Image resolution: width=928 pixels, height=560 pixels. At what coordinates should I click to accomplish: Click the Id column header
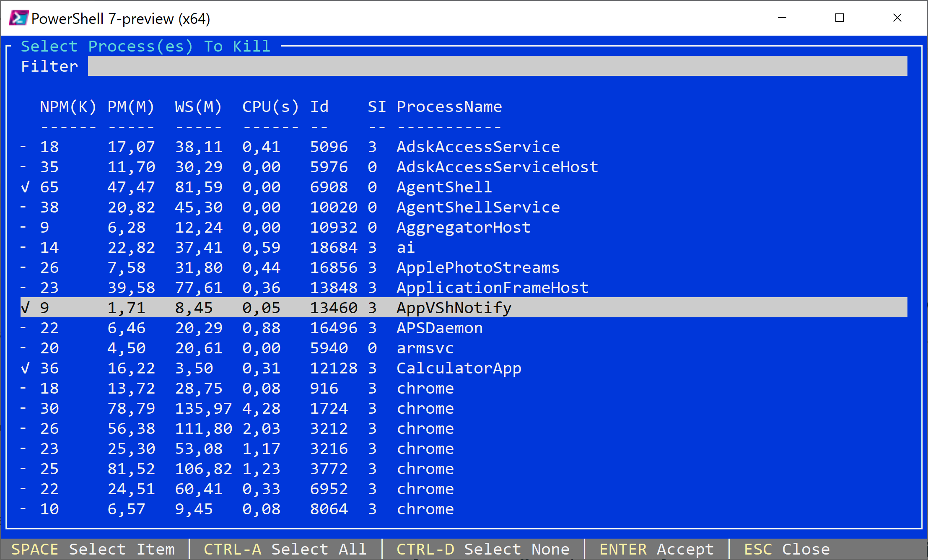319,107
